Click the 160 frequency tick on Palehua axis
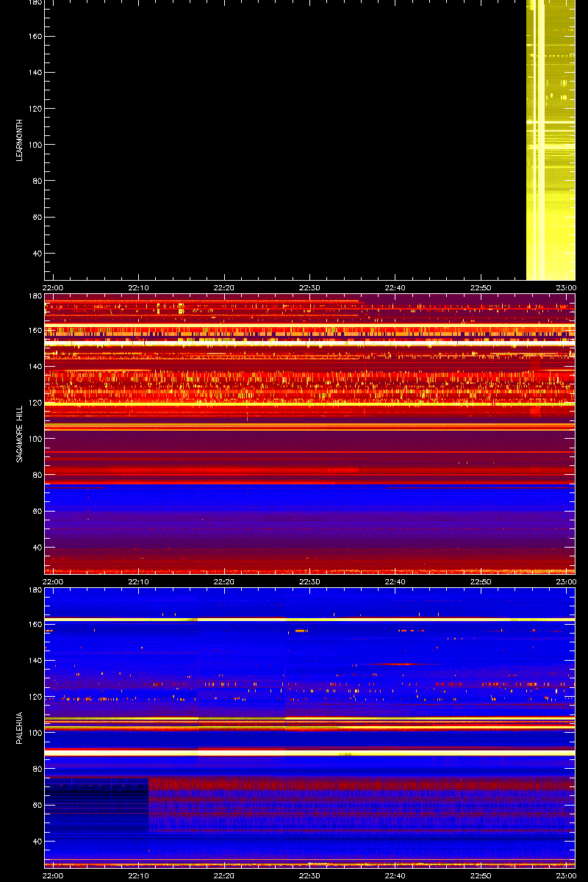The width and height of the screenshot is (588, 882). [x=35, y=624]
